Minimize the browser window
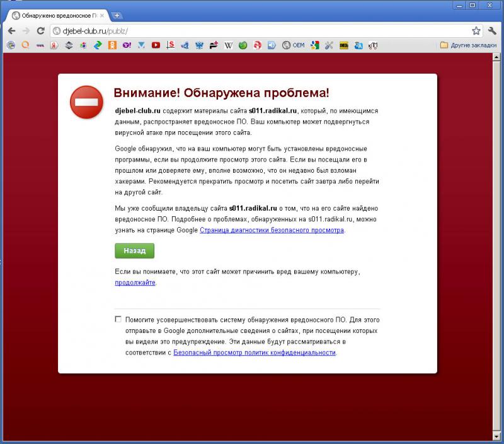Screen dimensions: 504x444 tap(459, 5)
